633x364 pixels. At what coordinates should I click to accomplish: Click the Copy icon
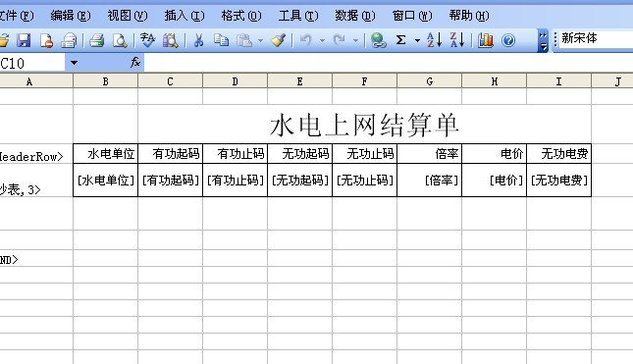coord(221,40)
